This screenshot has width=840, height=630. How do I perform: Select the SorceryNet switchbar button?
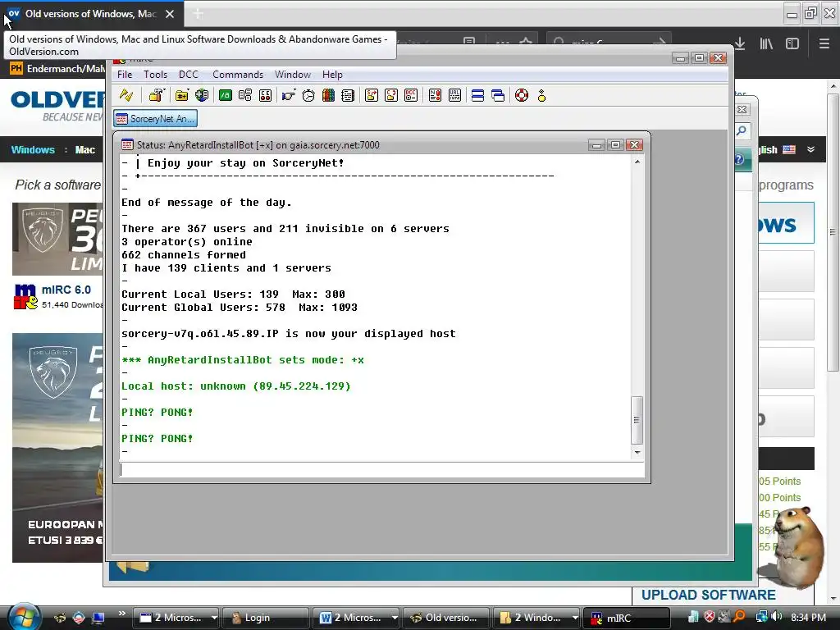[155, 118]
